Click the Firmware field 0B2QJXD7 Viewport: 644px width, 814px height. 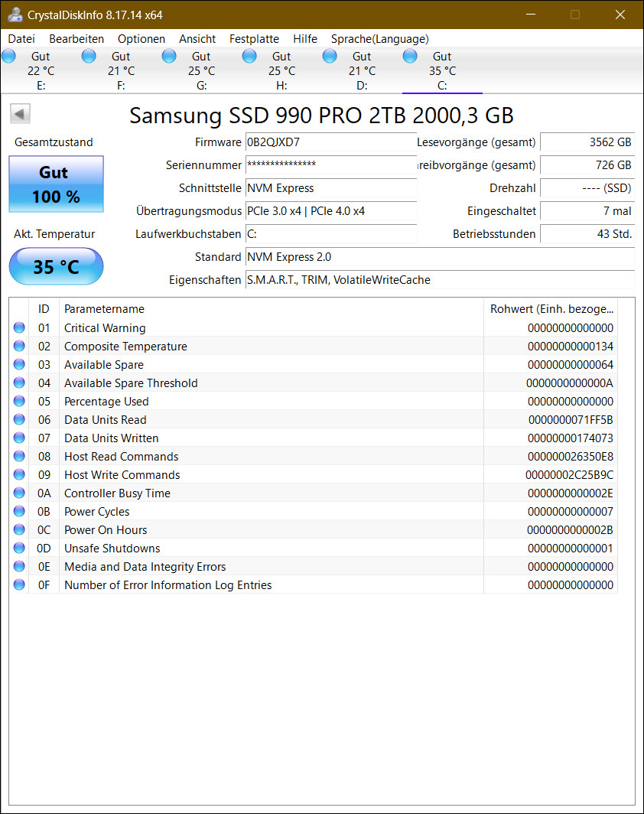331,142
